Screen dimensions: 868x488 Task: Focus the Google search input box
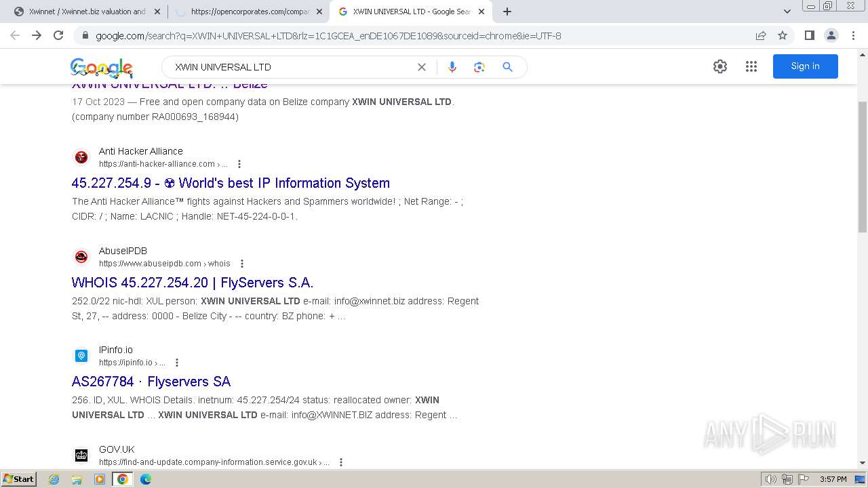[292, 67]
